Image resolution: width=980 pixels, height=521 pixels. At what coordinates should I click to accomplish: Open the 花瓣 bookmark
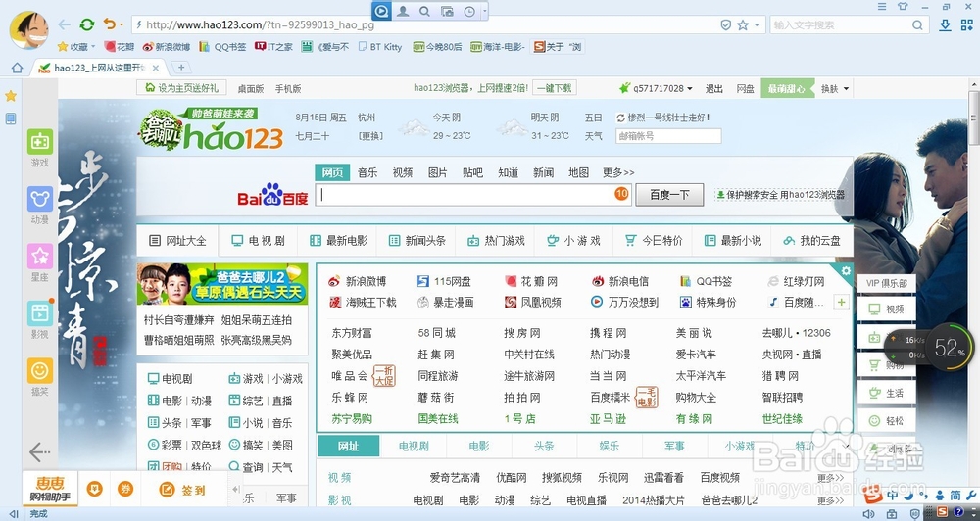click(x=120, y=47)
